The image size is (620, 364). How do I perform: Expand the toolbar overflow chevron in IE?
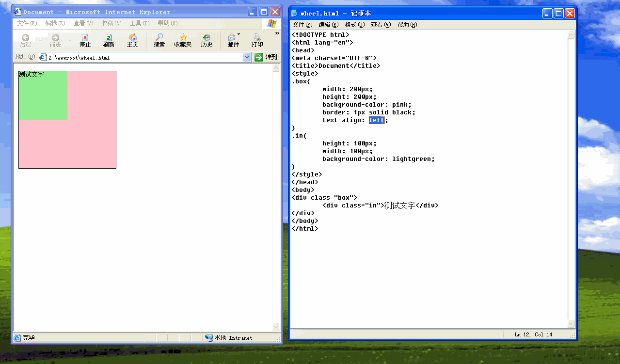tap(277, 33)
